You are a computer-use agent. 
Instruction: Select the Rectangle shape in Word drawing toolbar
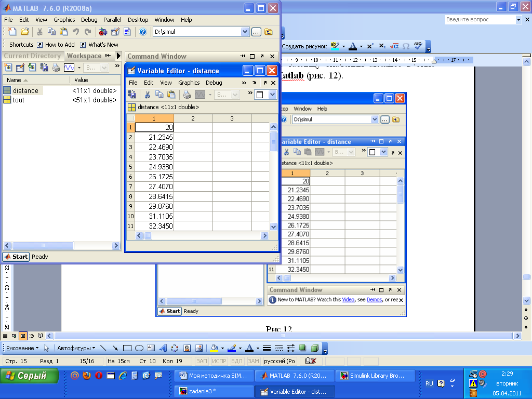pyautogui.click(x=127, y=348)
